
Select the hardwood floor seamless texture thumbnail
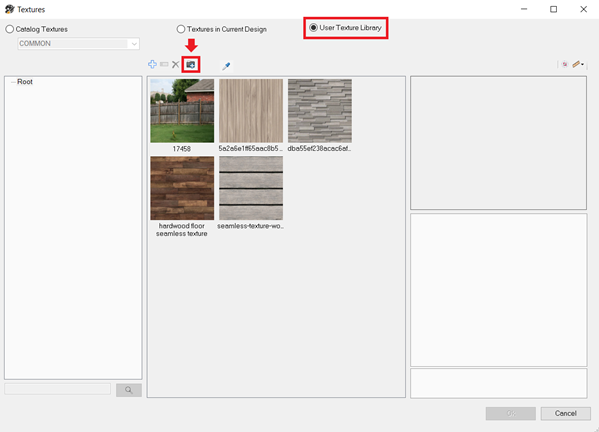[182, 188]
